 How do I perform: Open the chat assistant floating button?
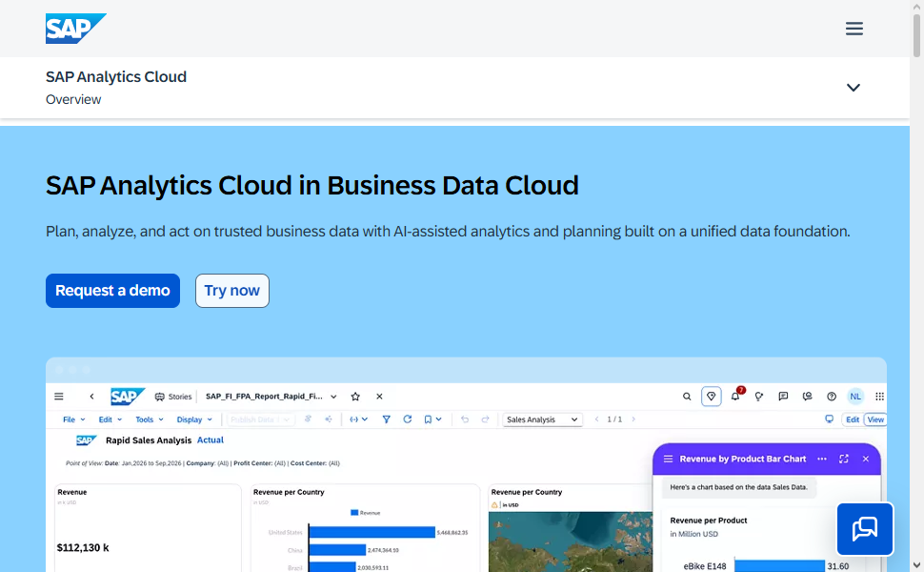(865, 529)
